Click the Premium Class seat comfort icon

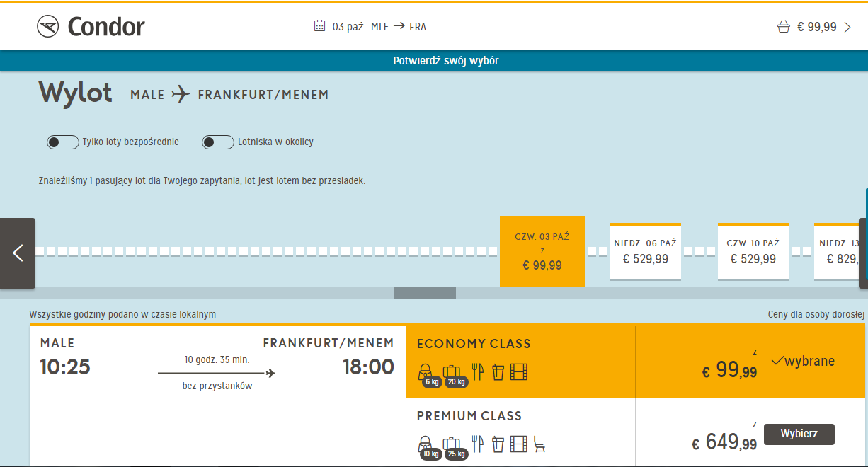tap(539, 444)
